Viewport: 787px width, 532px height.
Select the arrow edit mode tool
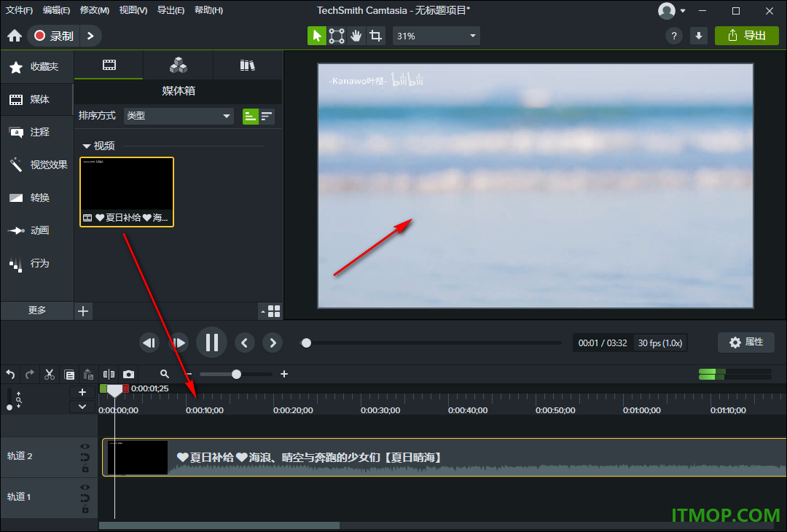[317, 36]
